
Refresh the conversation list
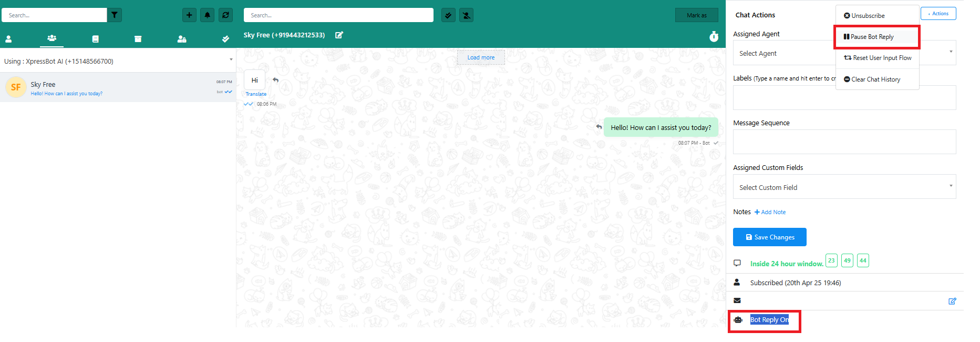[x=225, y=15]
